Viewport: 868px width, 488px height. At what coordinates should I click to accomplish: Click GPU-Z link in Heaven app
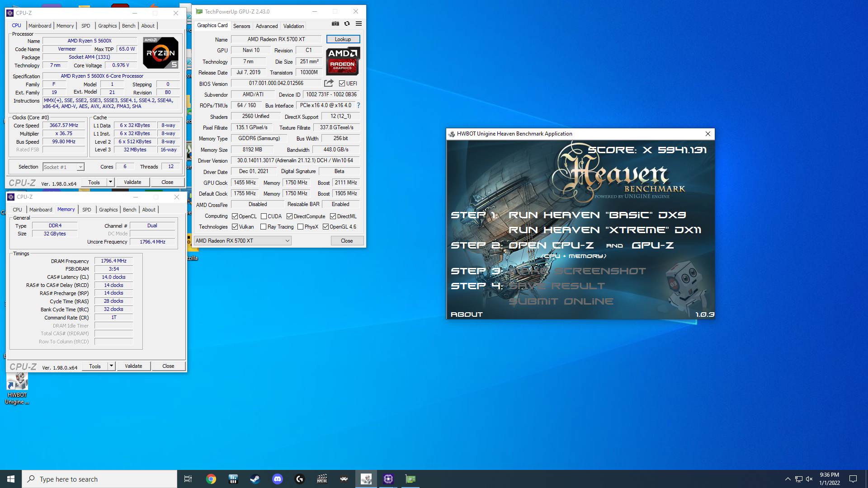coord(652,245)
